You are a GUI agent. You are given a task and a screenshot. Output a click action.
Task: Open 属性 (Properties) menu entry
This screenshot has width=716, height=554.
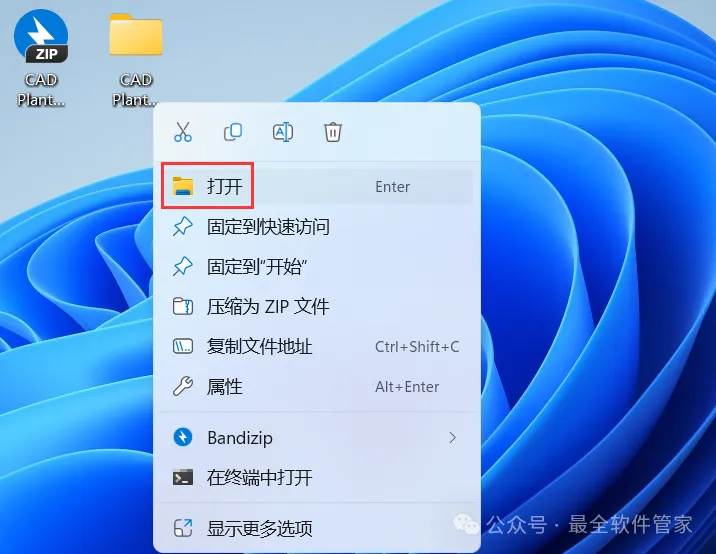coord(317,387)
